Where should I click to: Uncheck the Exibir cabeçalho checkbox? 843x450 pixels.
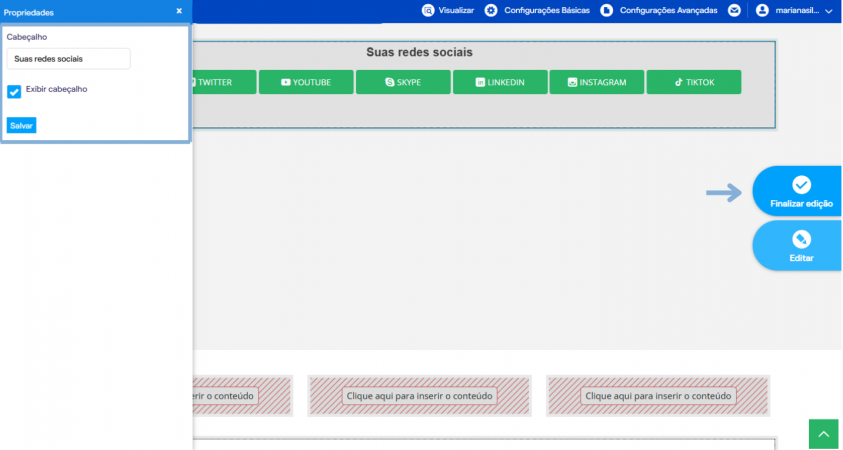pos(14,92)
